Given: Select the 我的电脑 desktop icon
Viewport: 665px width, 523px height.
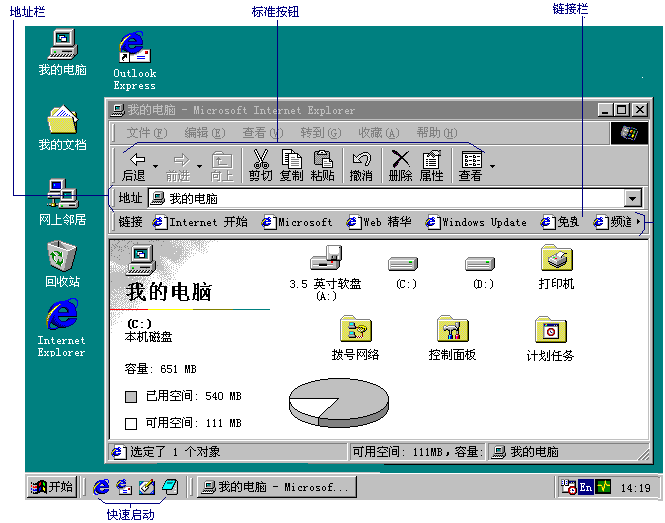Looking at the screenshot, I should tap(63, 44).
